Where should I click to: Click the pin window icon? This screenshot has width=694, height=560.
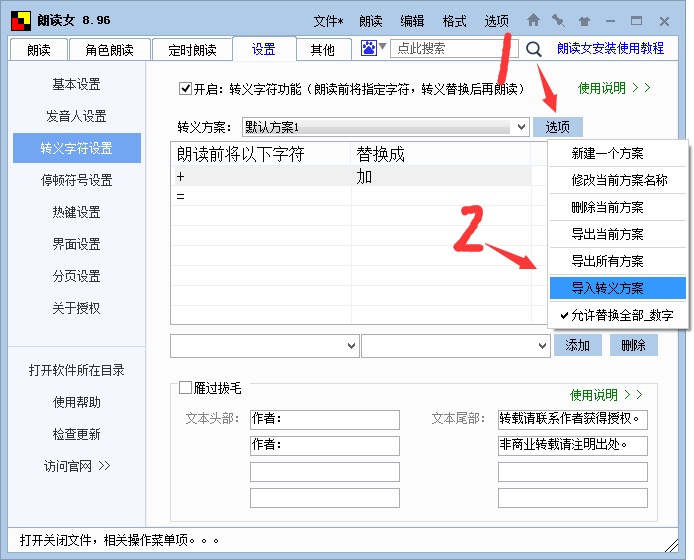click(x=558, y=20)
